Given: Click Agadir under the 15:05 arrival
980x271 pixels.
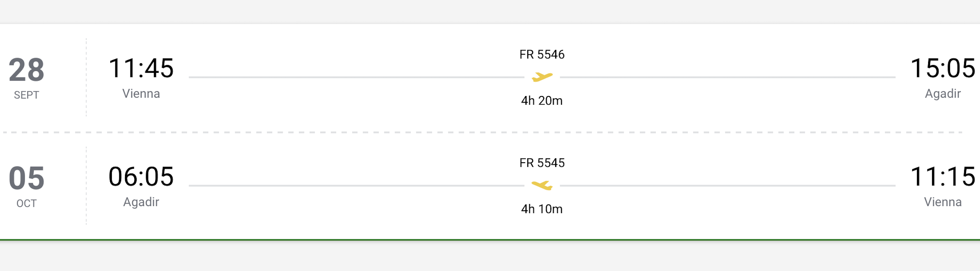Looking at the screenshot, I should point(943,94).
